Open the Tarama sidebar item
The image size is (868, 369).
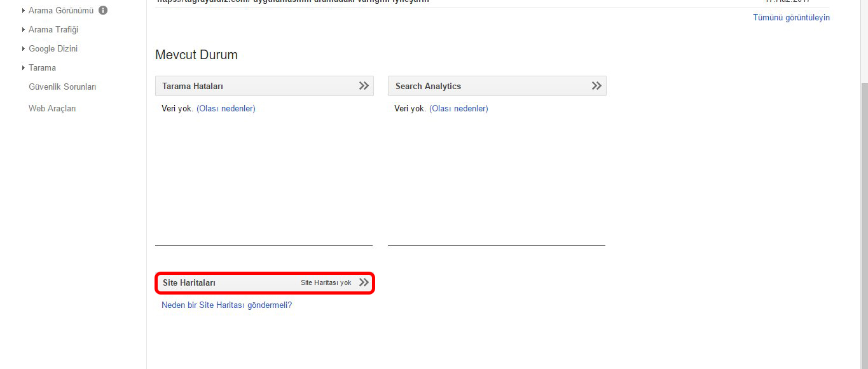(42, 67)
